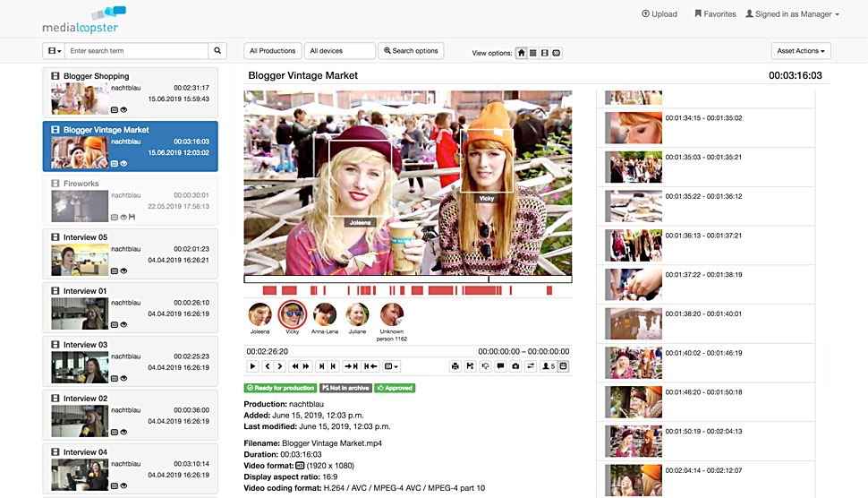Click the print icon in player toolbar
The image size is (868, 498).
point(455,366)
